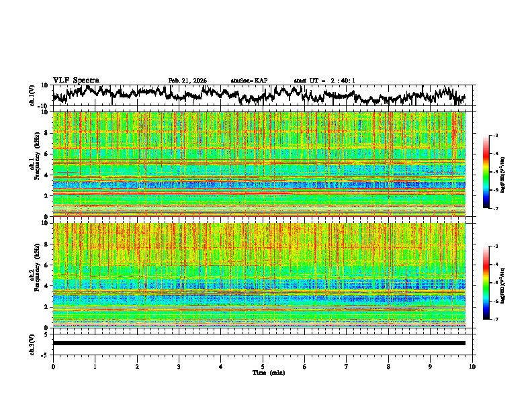Click the ch.2 colorbar "log(PSD)(V²/Hz)" label
Viewport: 532px width, 411px height.
pyautogui.click(x=503, y=285)
